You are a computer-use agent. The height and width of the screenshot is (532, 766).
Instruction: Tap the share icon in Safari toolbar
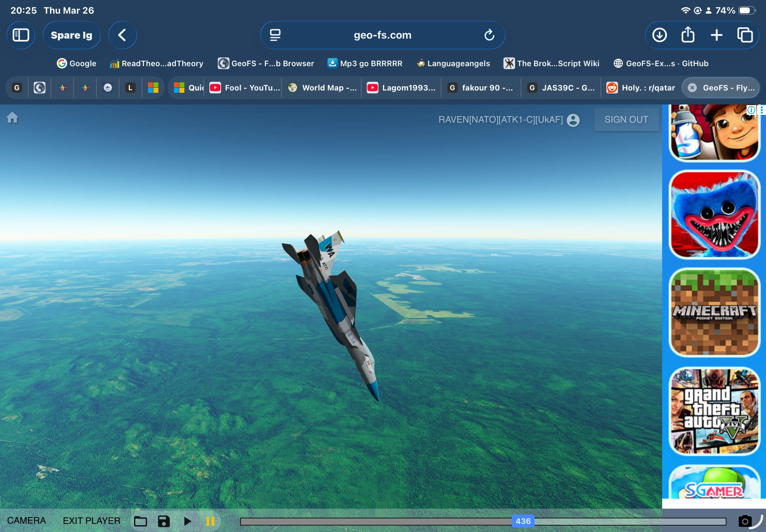click(688, 35)
